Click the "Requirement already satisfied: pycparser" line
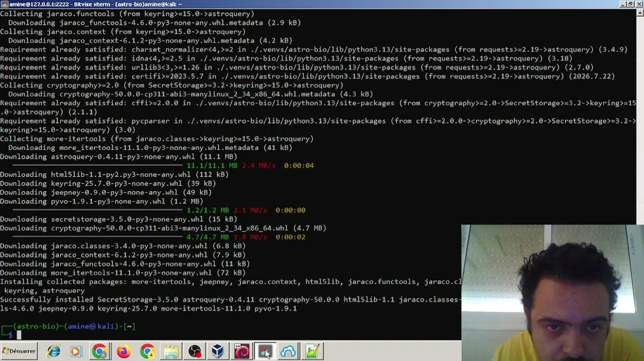Screen dimensions: 644x361 [318, 125]
